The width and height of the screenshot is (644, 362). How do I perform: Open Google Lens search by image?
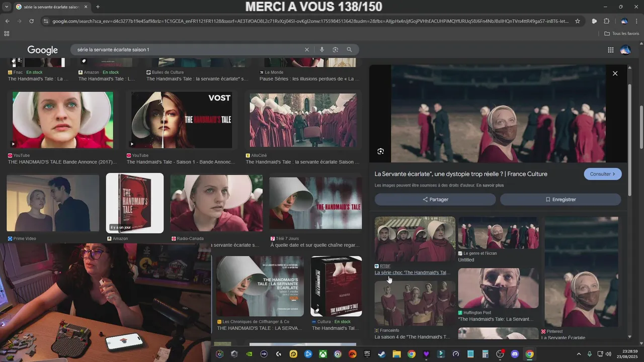pos(336,50)
